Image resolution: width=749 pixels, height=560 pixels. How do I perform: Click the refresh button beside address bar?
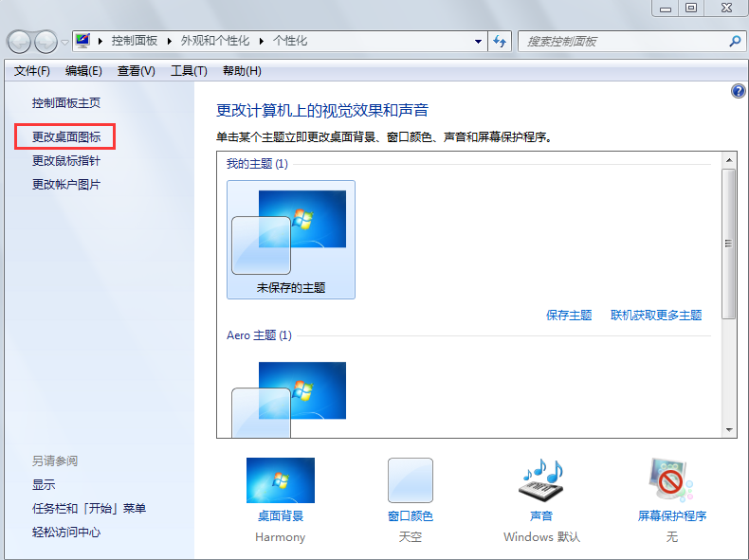(501, 42)
